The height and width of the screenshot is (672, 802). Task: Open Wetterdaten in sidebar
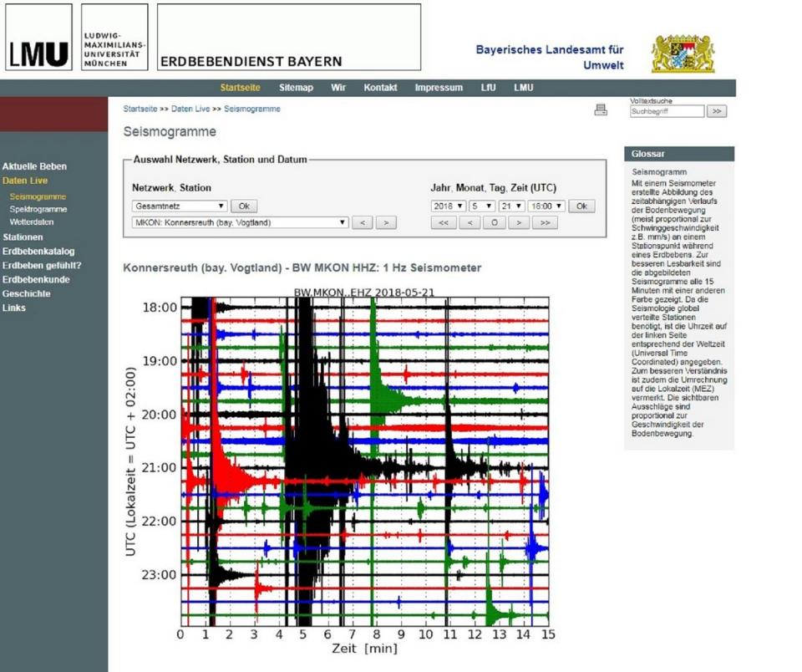point(32,222)
